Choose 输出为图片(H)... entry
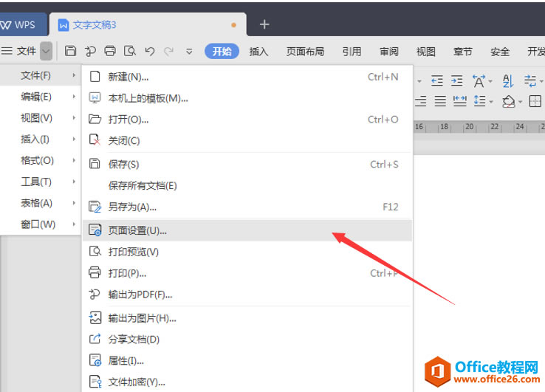This screenshot has width=545, height=392. pos(247,318)
